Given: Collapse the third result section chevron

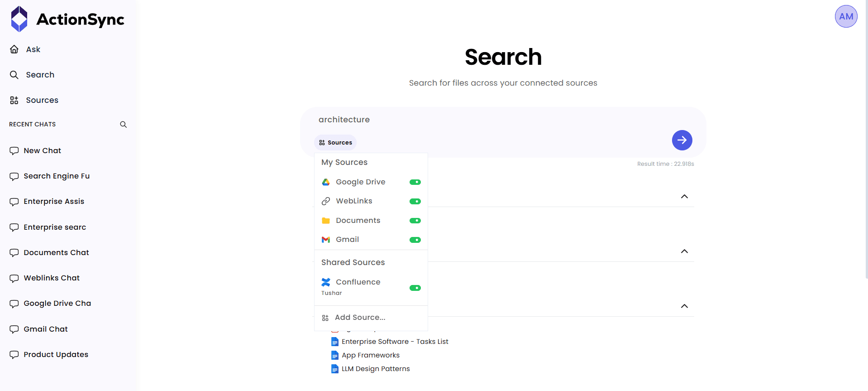Looking at the screenshot, I should coord(684,306).
